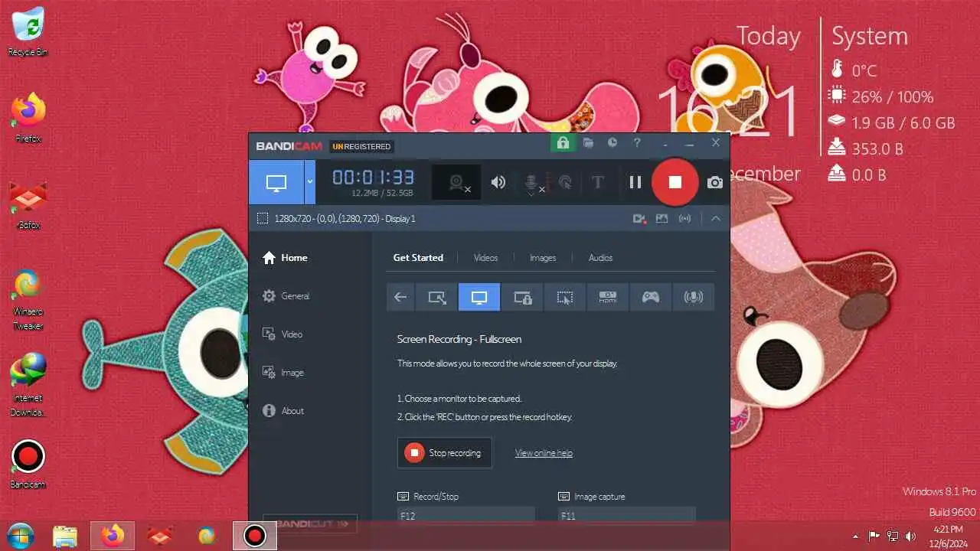
Task: Click the Stop recording button
Action: (x=445, y=453)
